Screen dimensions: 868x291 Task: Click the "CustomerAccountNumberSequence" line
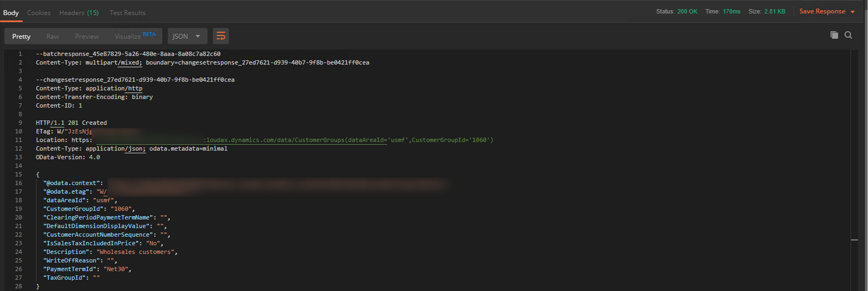[x=106, y=234]
